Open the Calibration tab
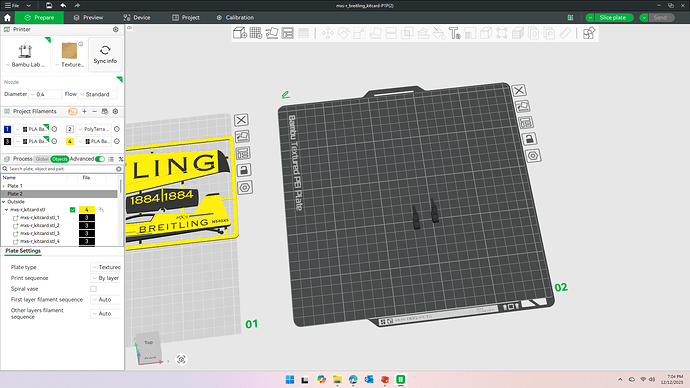690x388 pixels. click(x=235, y=18)
